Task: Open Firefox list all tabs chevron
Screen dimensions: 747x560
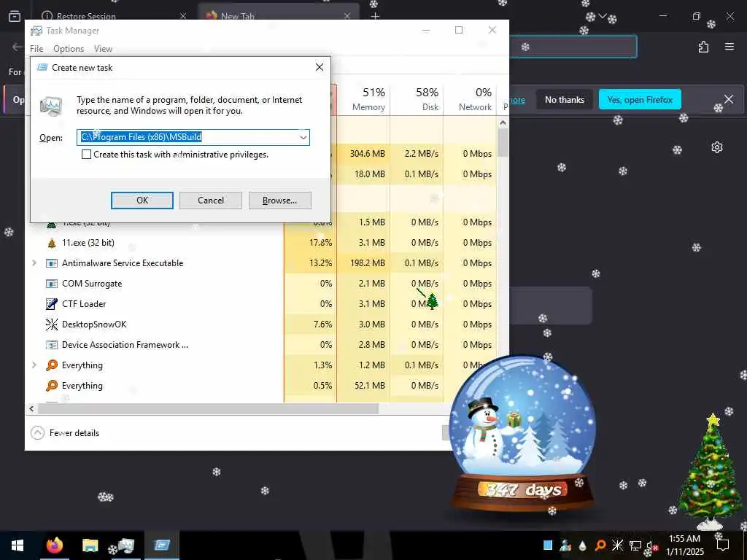Action: [602, 16]
